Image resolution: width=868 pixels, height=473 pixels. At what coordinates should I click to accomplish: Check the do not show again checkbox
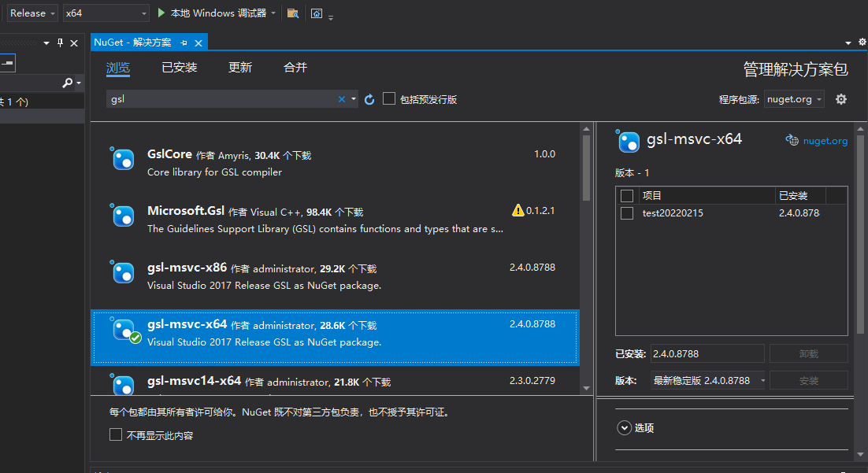116,434
